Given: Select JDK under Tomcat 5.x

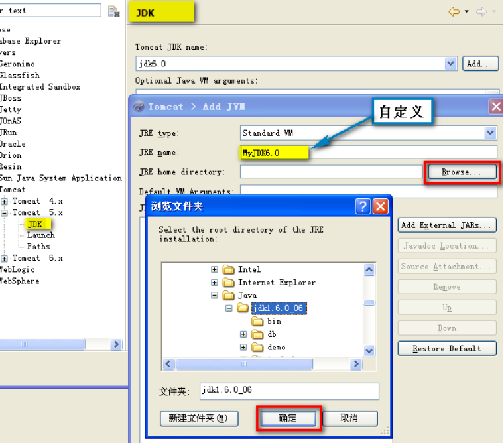Looking at the screenshot, I should click(35, 224).
